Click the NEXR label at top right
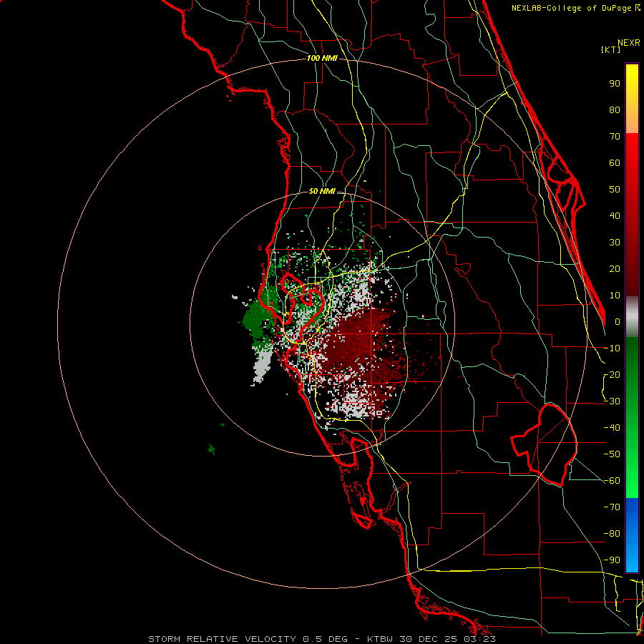Screen dimensions: 644x644 click(629, 43)
